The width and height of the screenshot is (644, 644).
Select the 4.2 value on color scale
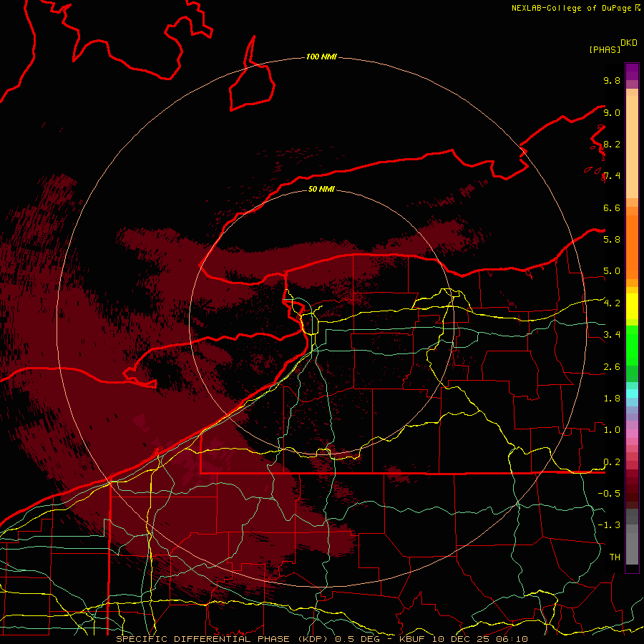tap(612, 303)
